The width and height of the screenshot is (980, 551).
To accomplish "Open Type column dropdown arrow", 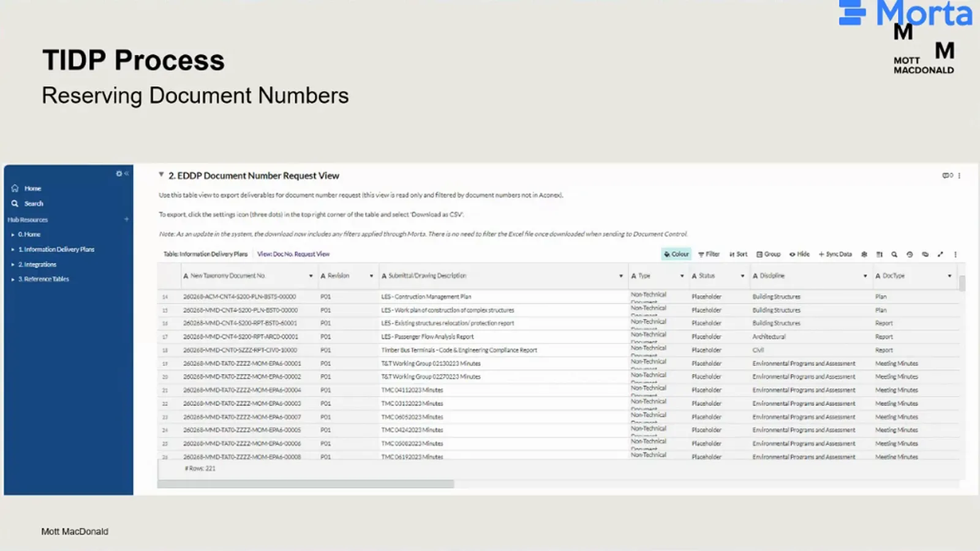I will [x=682, y=276].
